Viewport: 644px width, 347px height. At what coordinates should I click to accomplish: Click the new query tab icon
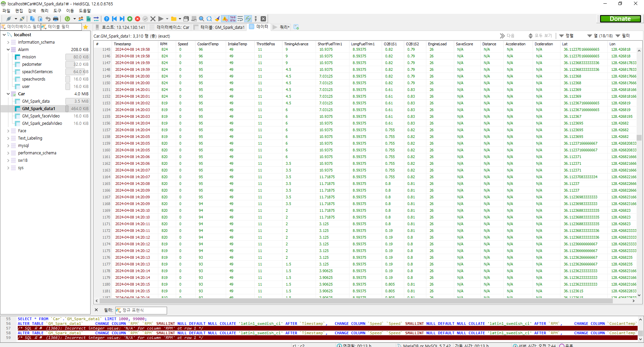pyautogui.click(x=296, y=27)
